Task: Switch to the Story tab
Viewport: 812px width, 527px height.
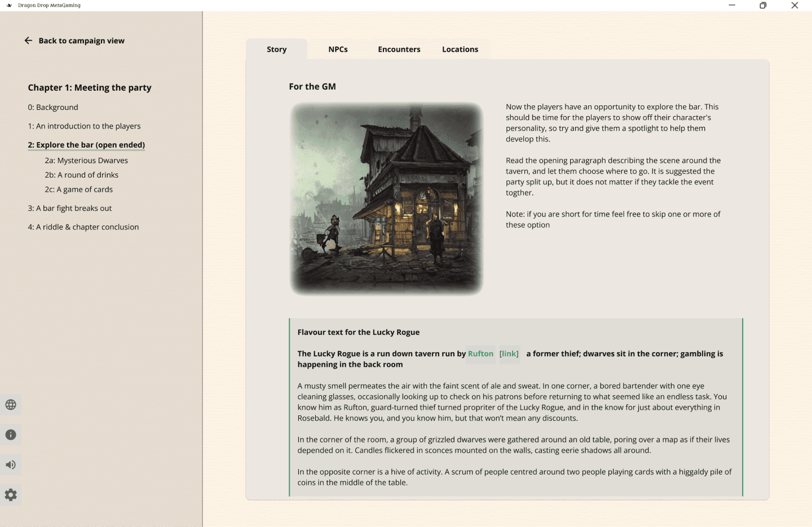Action: point(277,50)
